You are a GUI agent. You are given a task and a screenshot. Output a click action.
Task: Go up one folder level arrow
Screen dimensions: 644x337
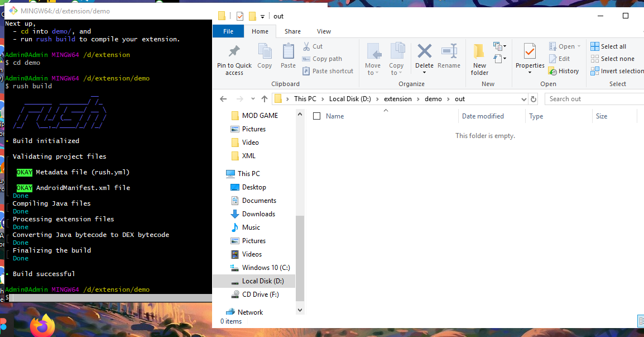pos(265,99)
